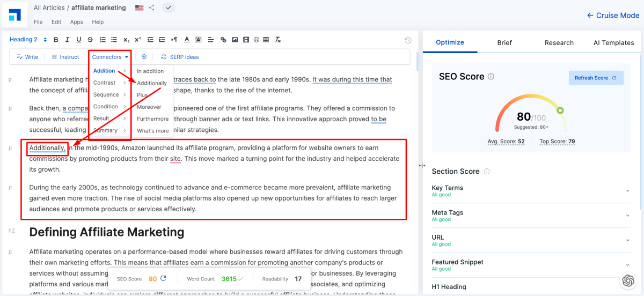Toggle italic text formatting

[x=68, y=40]
